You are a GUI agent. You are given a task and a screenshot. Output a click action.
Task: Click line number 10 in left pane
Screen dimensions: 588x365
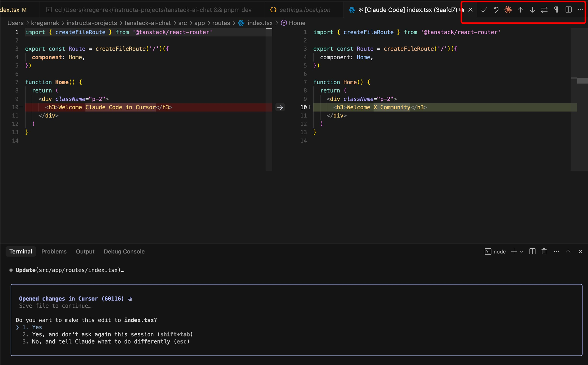click(15, 107)
